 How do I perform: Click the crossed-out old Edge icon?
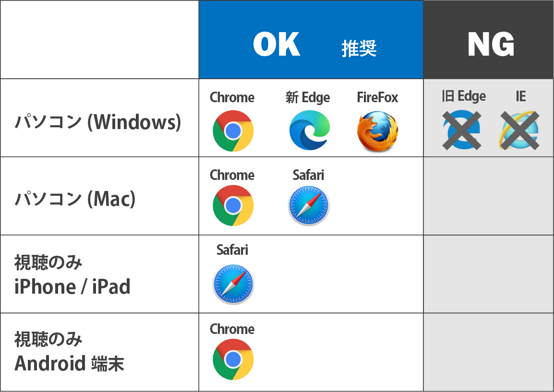[462, 131]
